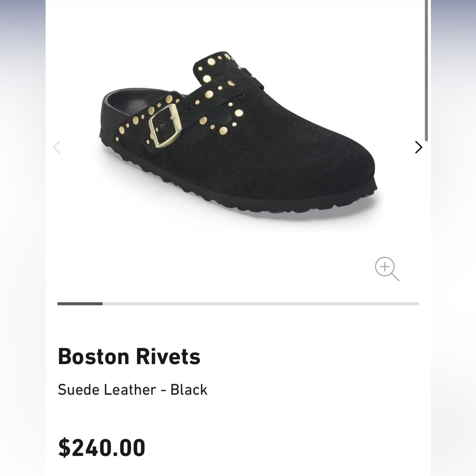Click the Suede Leather - Black variant text
This screenshot has width=476, height=476.
[133, 389]
